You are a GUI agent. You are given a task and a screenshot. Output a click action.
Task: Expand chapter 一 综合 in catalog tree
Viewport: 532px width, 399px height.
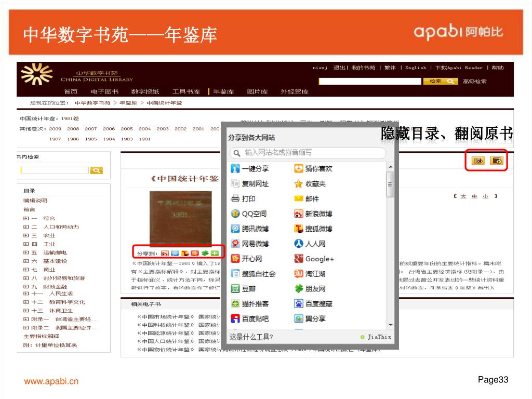tap(26, 218)
